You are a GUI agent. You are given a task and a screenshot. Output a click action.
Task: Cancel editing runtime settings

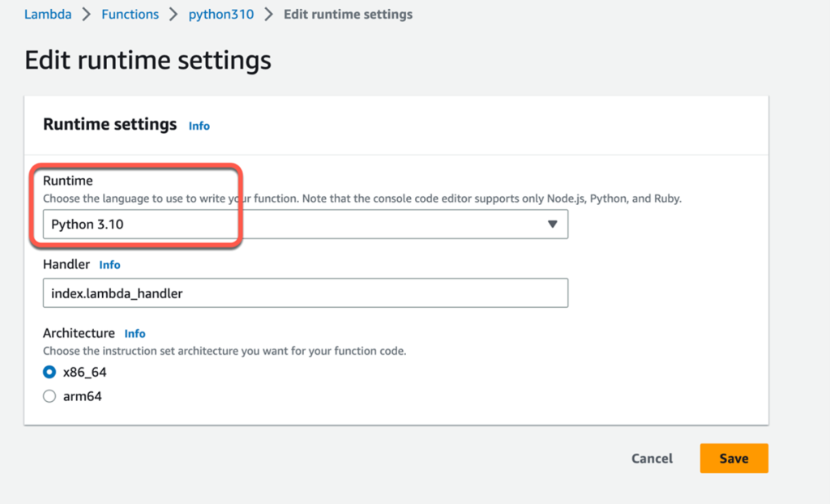pyautogui.click(x=652, y=458)
